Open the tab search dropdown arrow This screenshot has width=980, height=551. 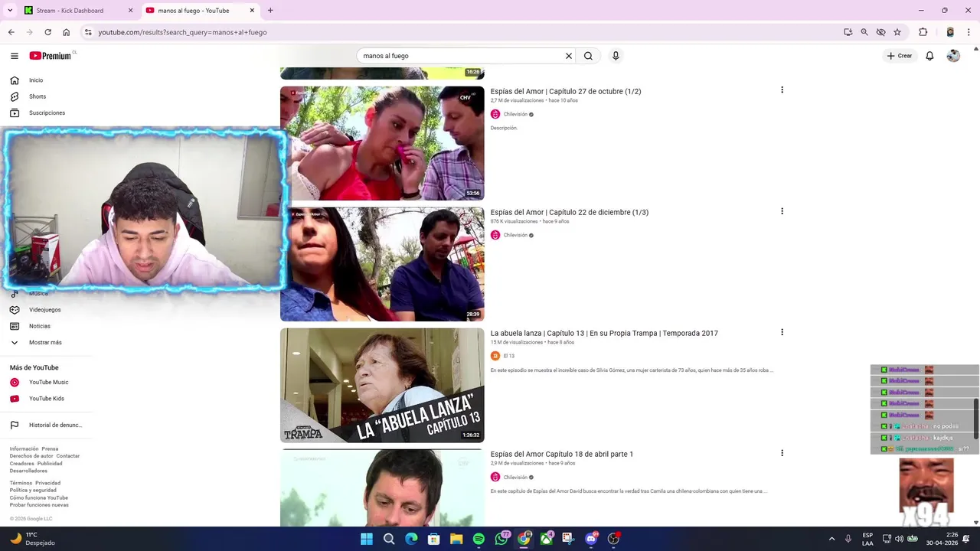10,11
